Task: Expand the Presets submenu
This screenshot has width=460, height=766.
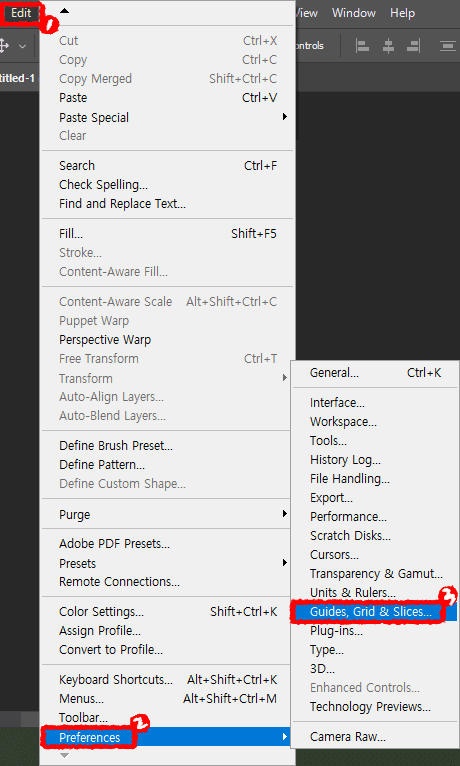Action: pos(167,563)
